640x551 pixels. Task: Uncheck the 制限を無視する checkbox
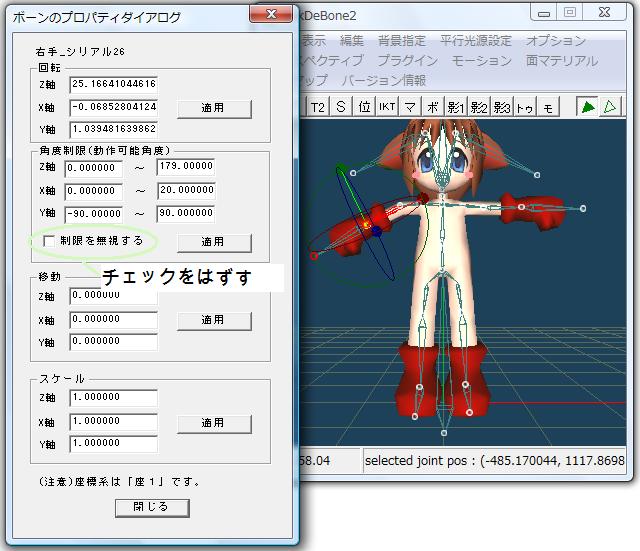tap(48, 241)
